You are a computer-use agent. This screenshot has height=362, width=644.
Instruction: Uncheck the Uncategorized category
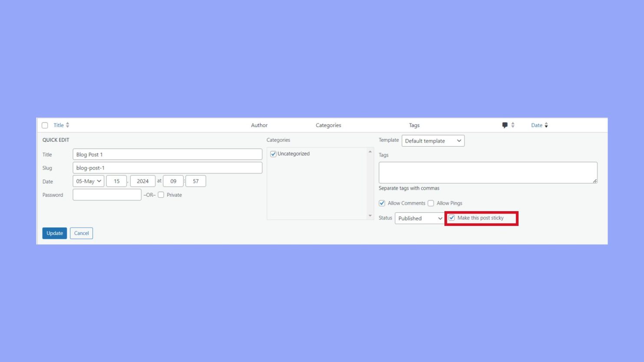[x=273, y=153]
